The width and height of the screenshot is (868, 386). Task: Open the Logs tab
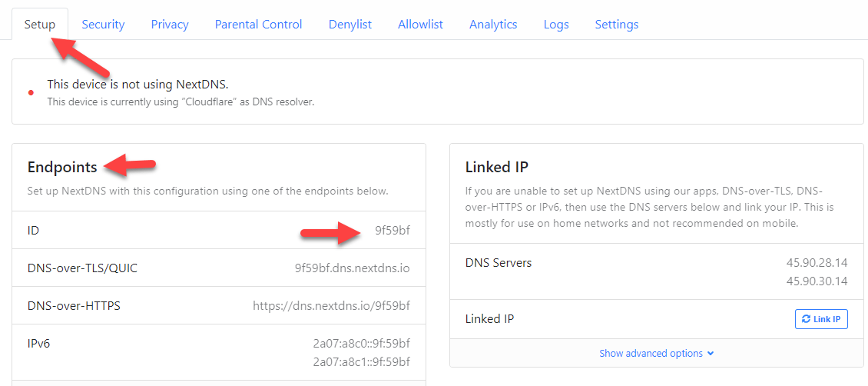(x=556, y=25)
